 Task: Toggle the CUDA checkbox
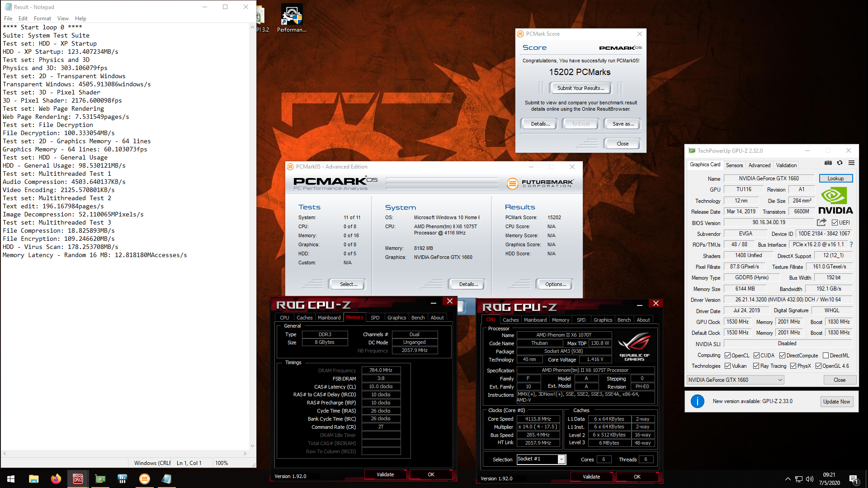(756, 356)
